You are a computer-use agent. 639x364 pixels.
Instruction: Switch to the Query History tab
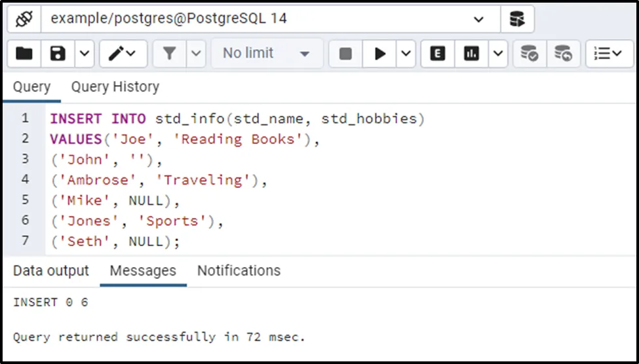coord(115,87)
